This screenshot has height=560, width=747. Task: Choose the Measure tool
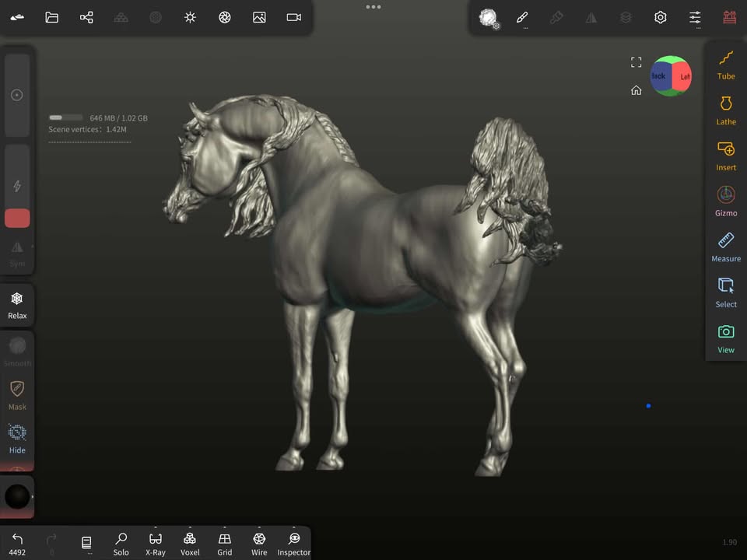pyautogui.click(x=725, y=247)
